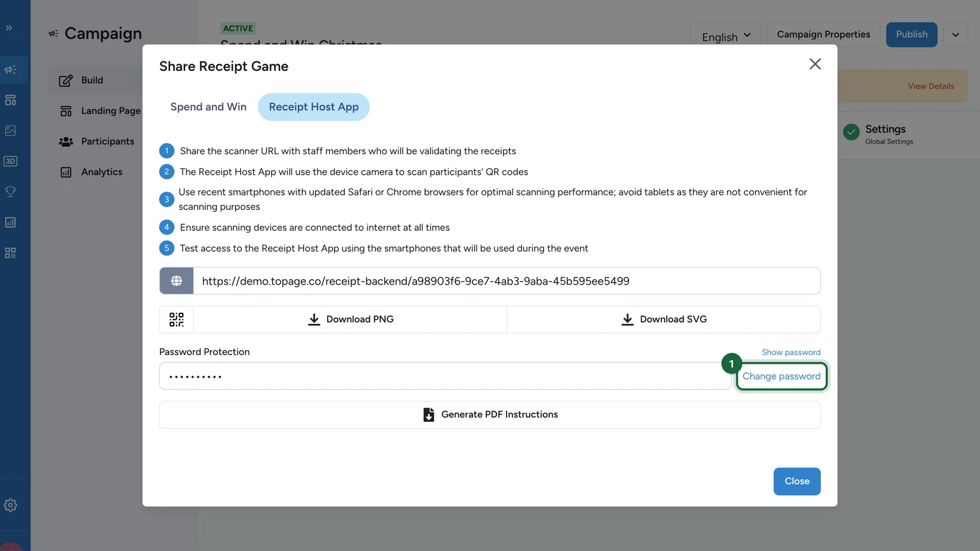Image resolution: width=980 pixels, height=551 pixels.
Task: Click the QR code icon
Action: (176, 320)
